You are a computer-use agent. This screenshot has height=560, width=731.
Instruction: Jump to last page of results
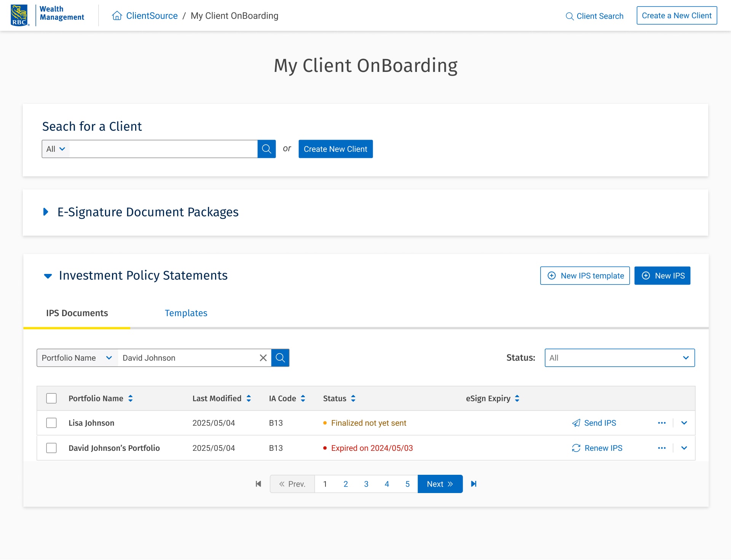[x=474, y=484]
